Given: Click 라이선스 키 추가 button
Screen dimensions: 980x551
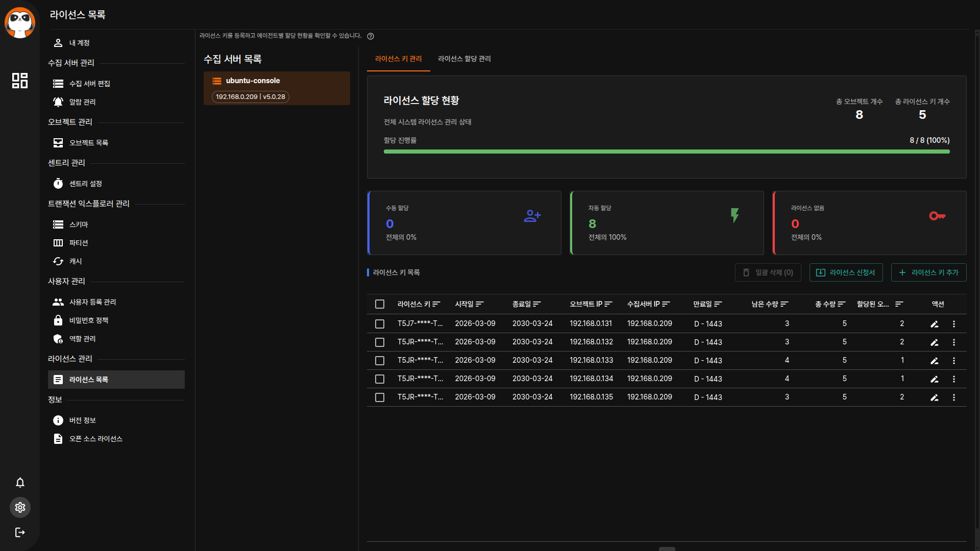Looking at the screenshot, I should tap(928, 272).
